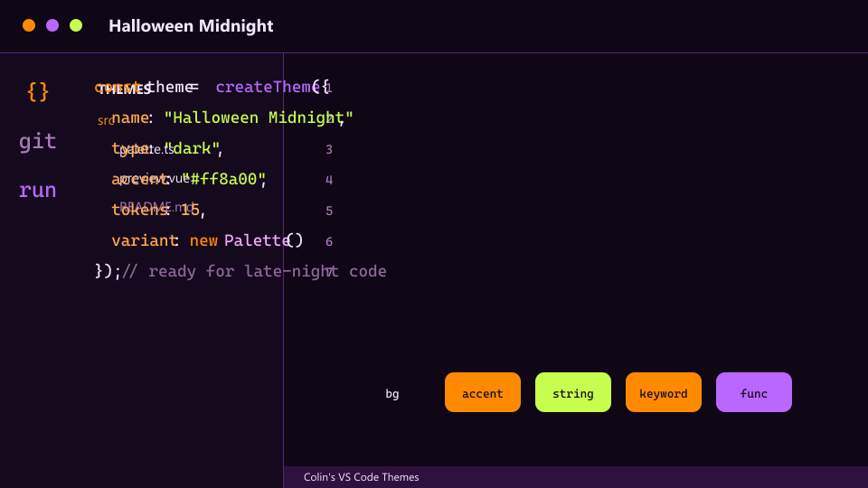868x488 pixels.
Task: Click line number 6 in the gutter
Action: pyautogui.click(x=329, y=242)
